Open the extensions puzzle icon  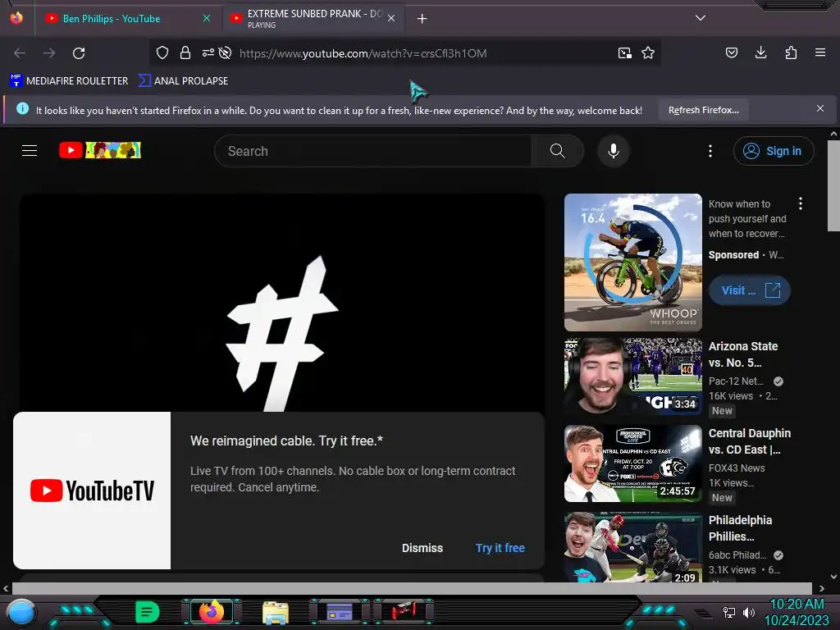pos(791,52)
